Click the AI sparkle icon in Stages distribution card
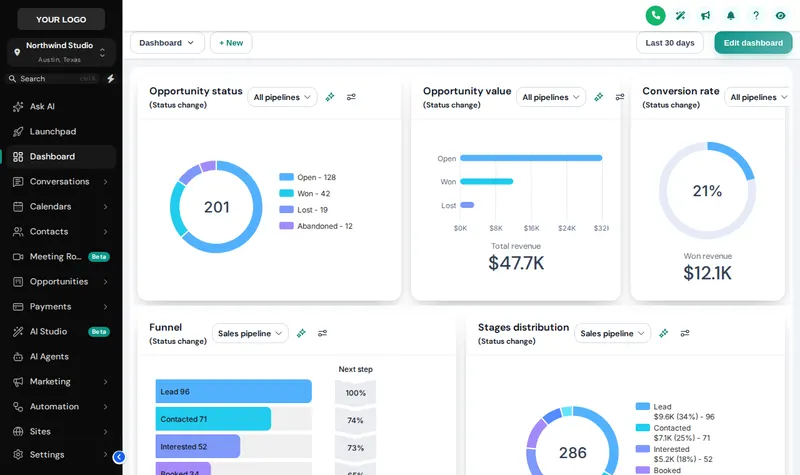Image resolution: width=800 pixels, height=475 pixels. click(x=663, y=333)
